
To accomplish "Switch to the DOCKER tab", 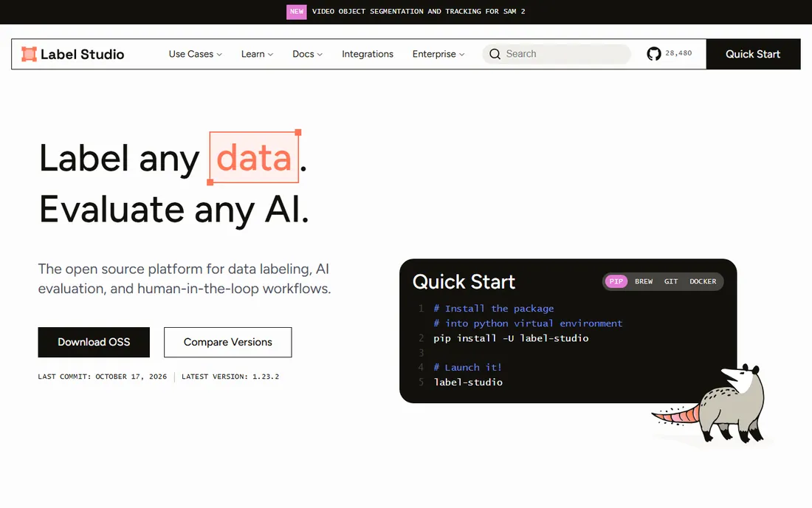I will pyautogui.click(x=703, y=281).
